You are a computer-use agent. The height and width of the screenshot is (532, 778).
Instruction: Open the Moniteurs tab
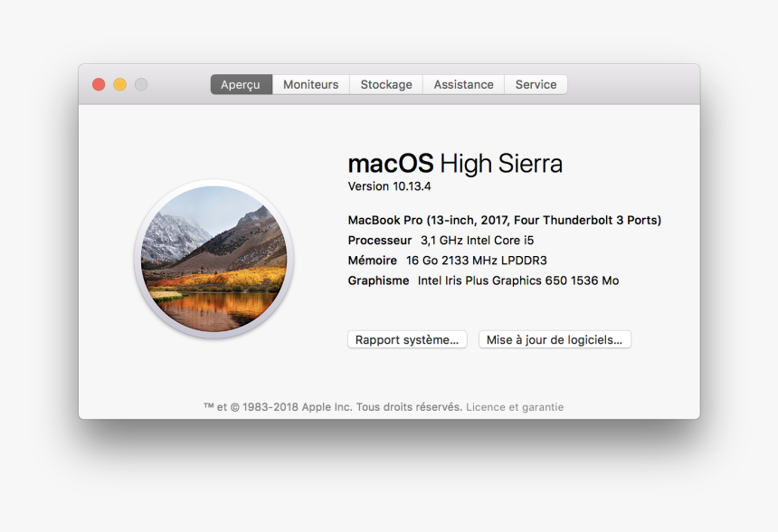click(x=310, y=84)
